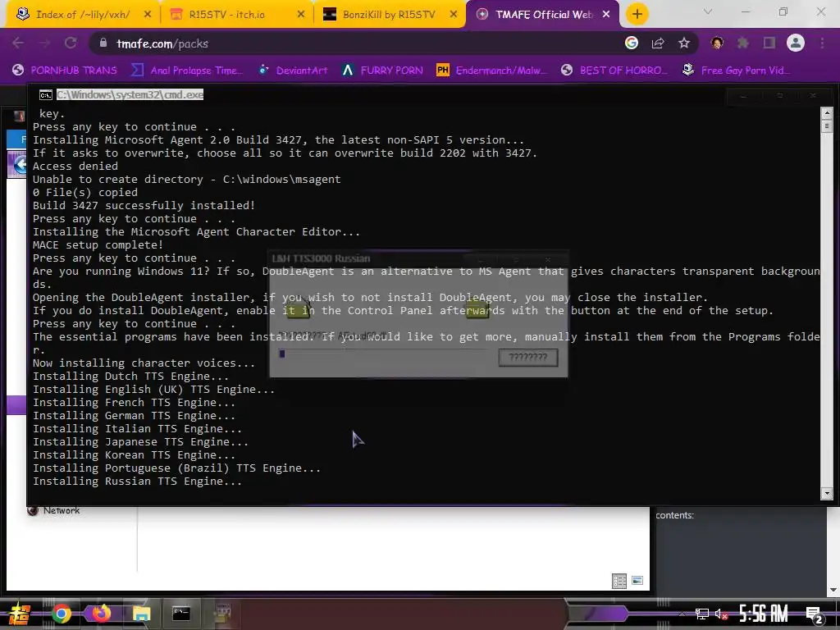Go back in Chrome history
Viewport: 840px width, 630px height.
(x=18, y=43)
